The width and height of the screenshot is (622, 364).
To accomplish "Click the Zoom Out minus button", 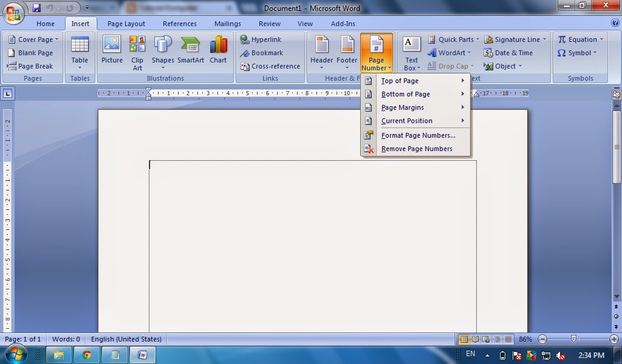I will (542, 339).
